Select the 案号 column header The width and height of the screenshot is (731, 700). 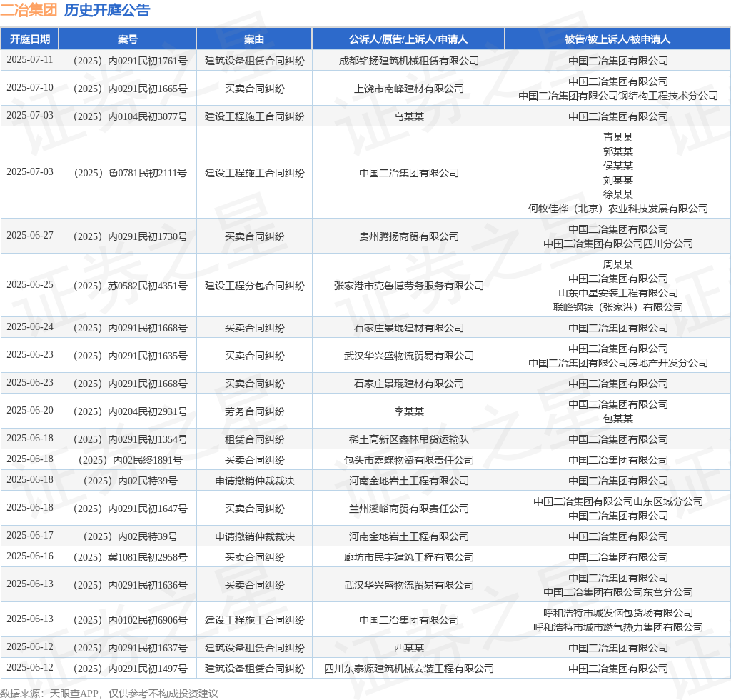point(128,39)
